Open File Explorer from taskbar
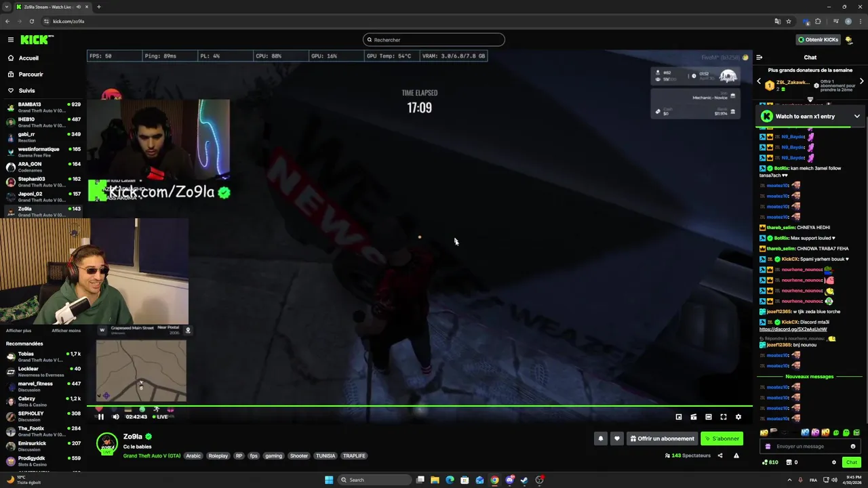 (435, 480)
